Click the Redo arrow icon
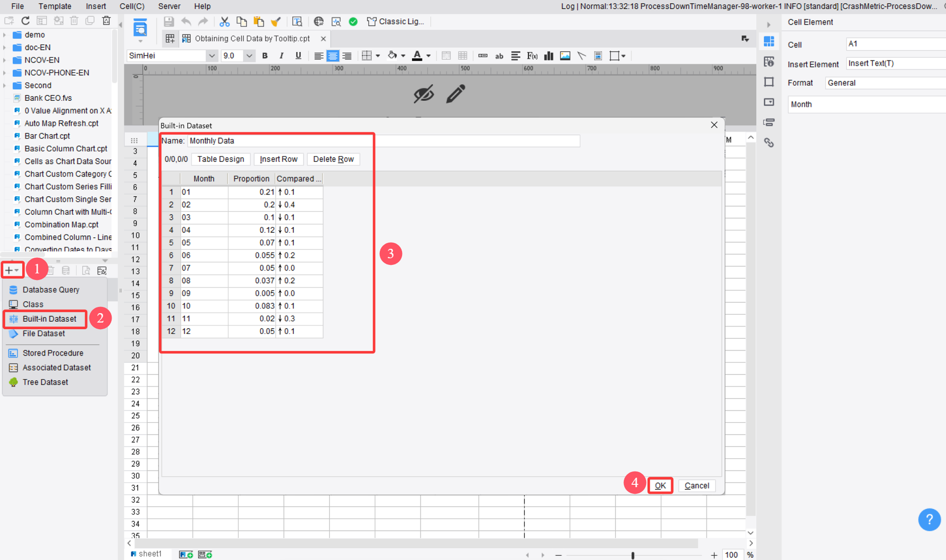Viewport: 946px width, 560px height. click(203, 22)
